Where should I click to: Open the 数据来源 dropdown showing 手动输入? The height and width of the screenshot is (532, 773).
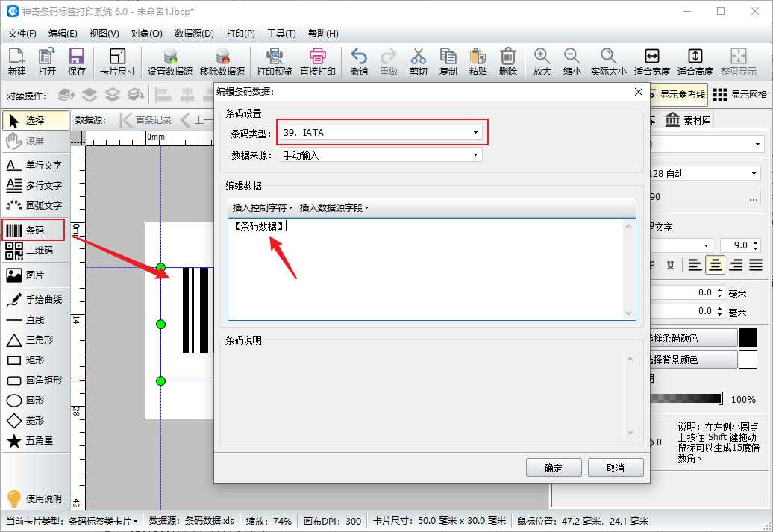(381, 154)
